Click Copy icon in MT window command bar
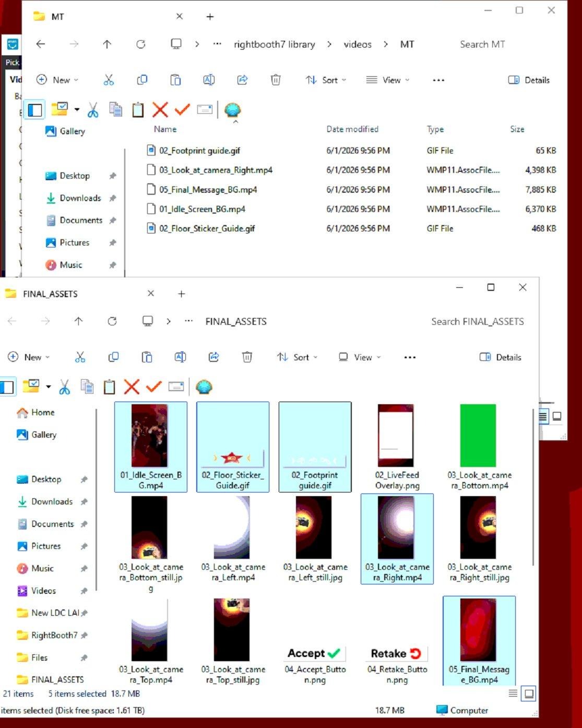This screenshot has height=728, width=582. click(142, 80)
